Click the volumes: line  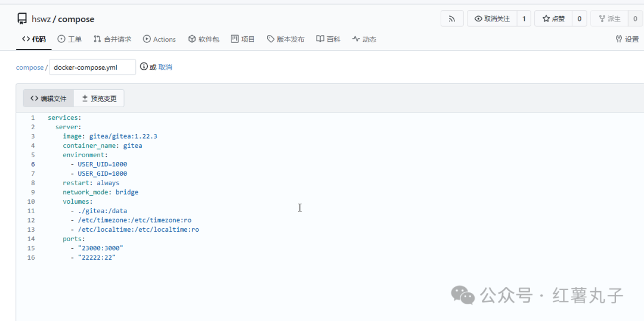click(78, 201)
